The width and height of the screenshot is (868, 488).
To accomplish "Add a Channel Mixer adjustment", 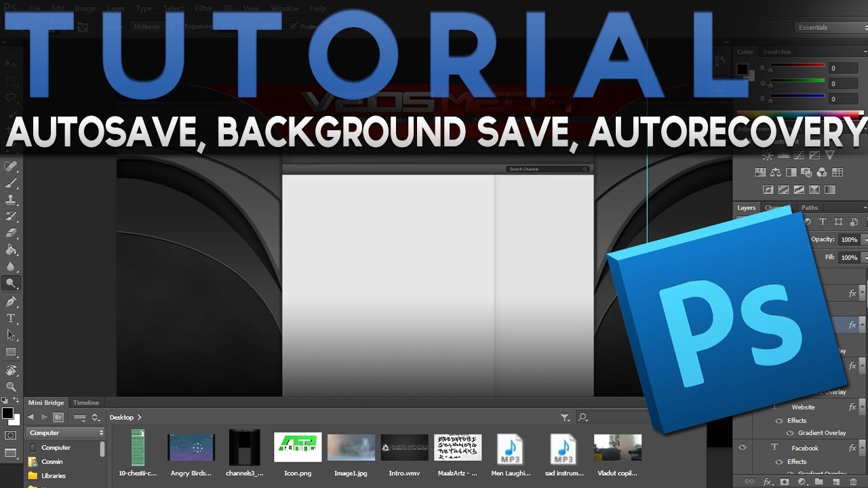I will [822, 173].
